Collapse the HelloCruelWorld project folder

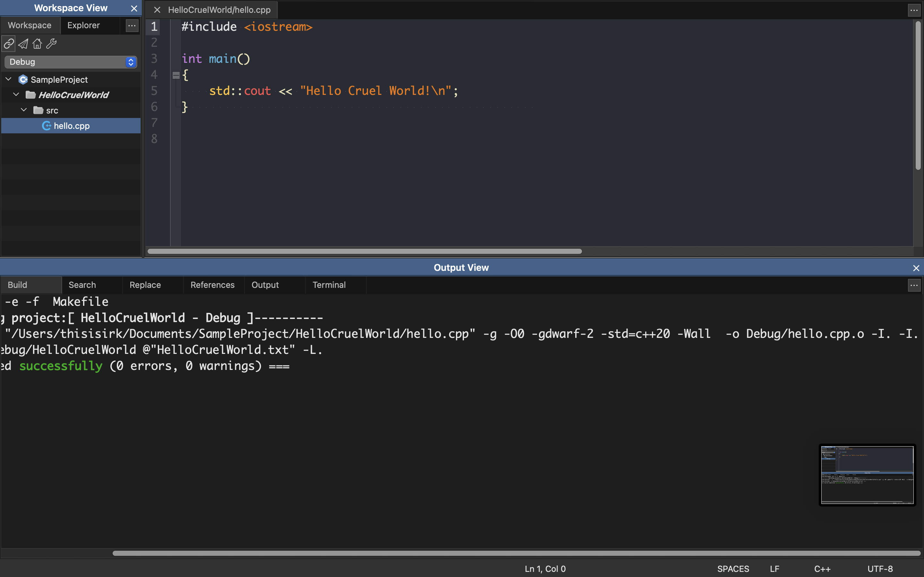16,94
